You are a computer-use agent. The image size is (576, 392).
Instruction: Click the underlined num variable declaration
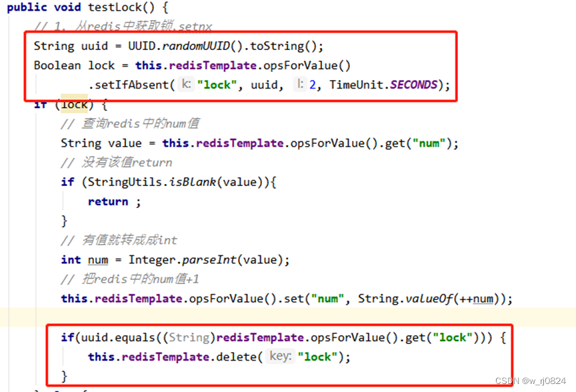point(98,260)
